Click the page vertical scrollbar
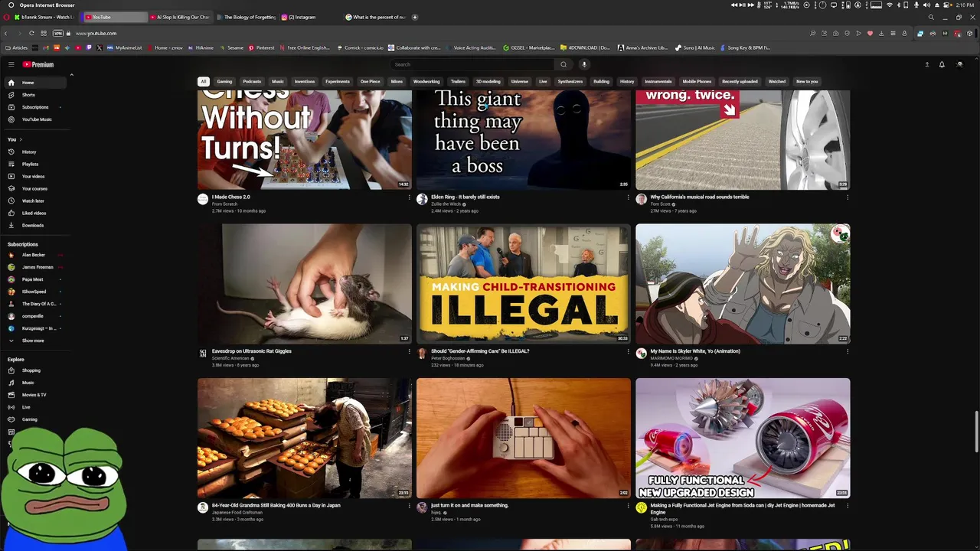 976,432
